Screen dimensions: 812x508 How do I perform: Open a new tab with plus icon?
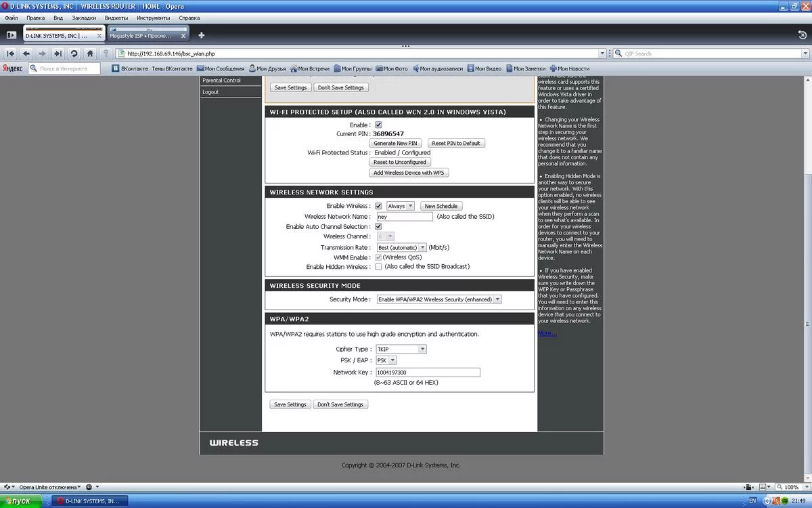(x=201, y=35)
